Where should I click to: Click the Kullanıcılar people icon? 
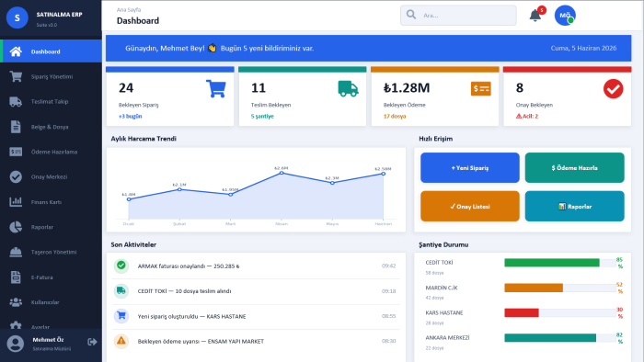pos(16,302)
